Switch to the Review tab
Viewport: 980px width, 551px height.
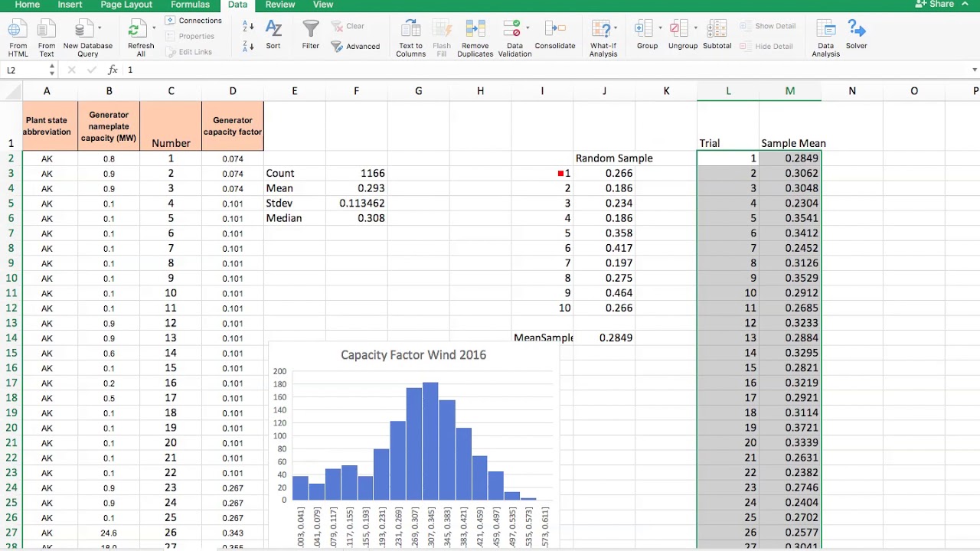(x=280, y=5)
